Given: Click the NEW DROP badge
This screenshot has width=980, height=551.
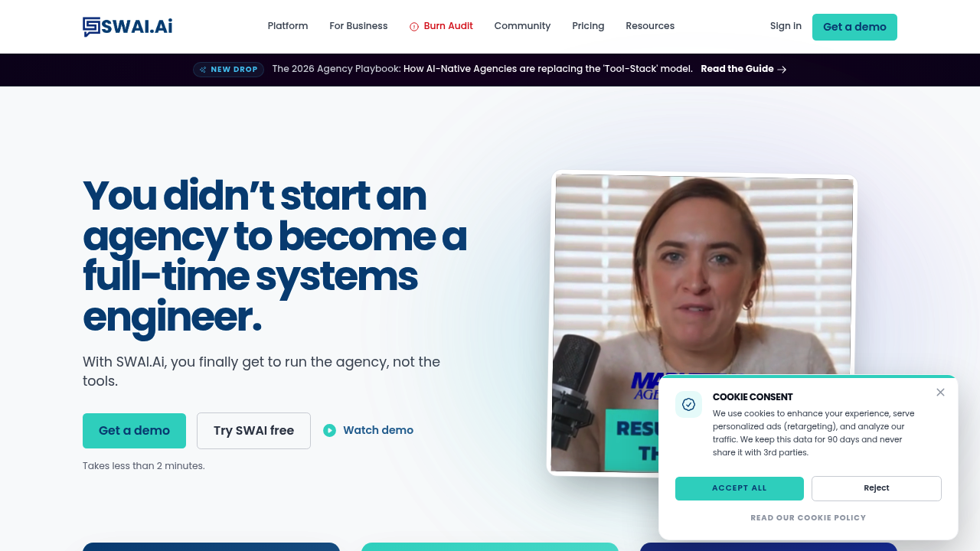Looking at the screenshot, I should tap(228, 70).
